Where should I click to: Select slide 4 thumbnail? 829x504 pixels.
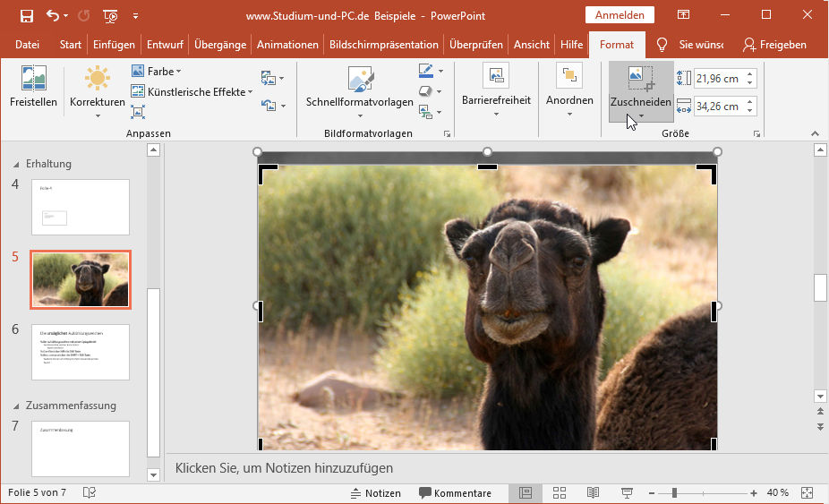click(81, 207)
